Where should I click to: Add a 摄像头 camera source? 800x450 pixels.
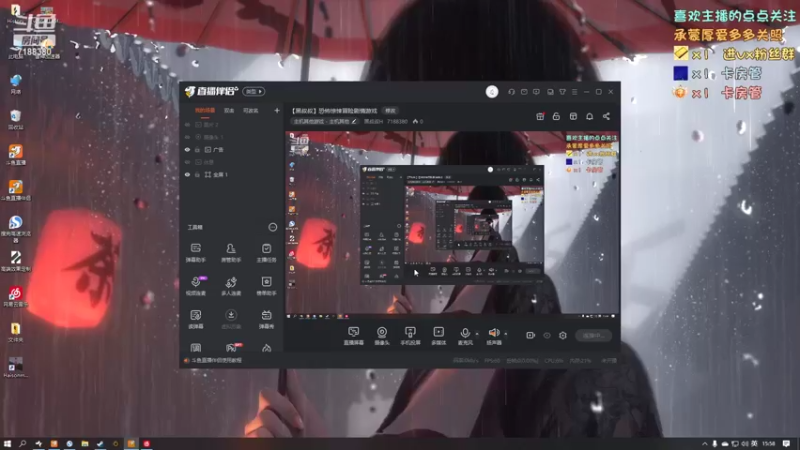(x=382, y=336)
